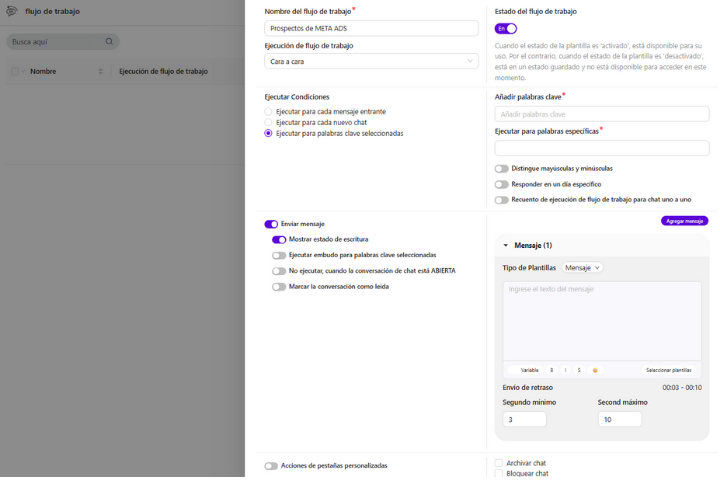Select 'Ejecutar para cada mensaje entrante' option

pos(269,111)
